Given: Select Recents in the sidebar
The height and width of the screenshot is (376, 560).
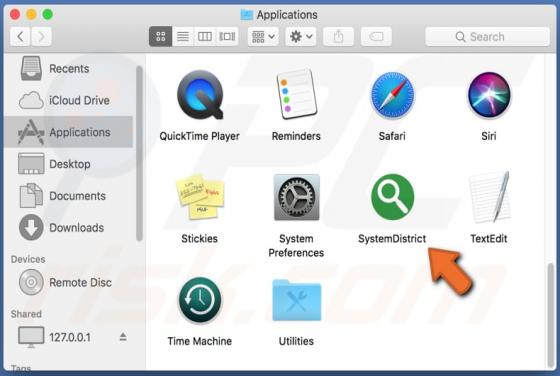Looking at the screenshot, I should [x=69, y=69].
